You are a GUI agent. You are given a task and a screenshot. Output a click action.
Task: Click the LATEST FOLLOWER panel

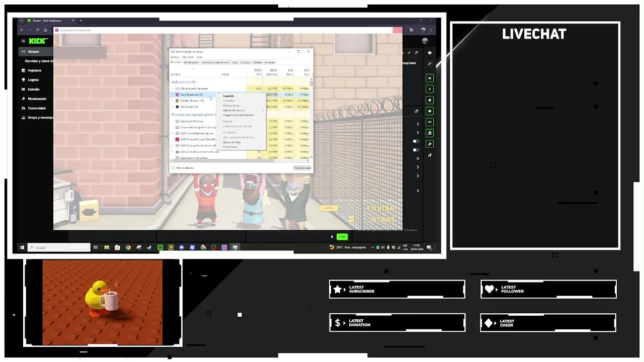click(548, 290)
